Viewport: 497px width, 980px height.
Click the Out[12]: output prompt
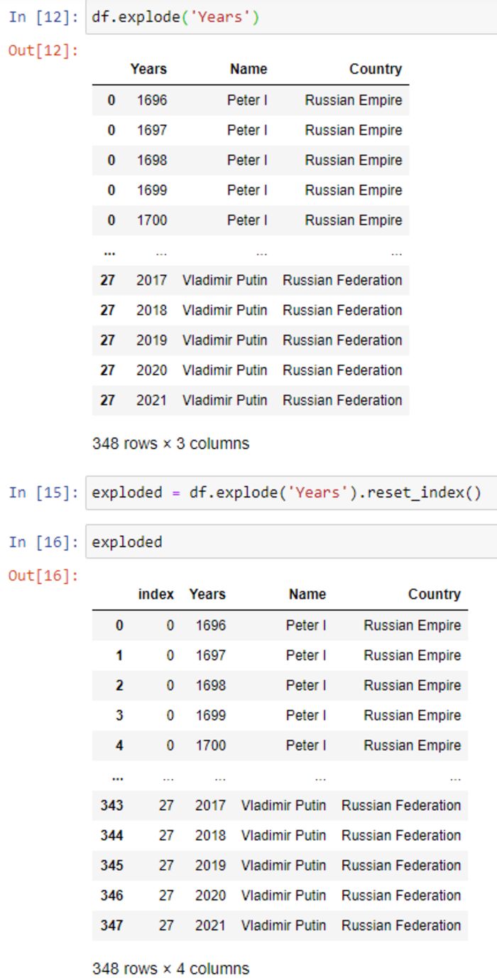point(44,50)
